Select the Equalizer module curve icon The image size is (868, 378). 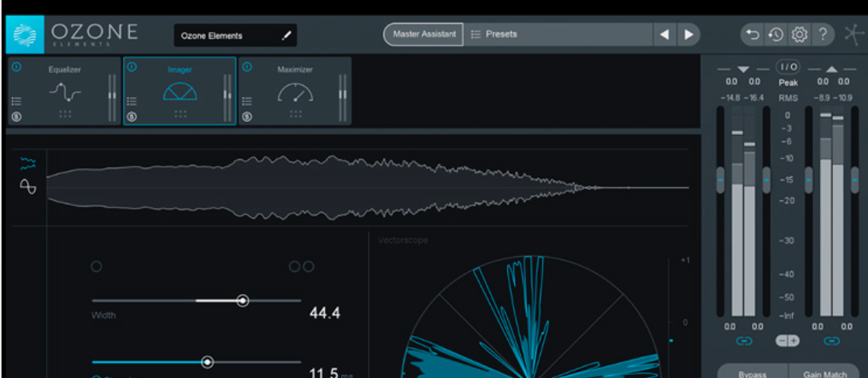(x=65, y=92)
